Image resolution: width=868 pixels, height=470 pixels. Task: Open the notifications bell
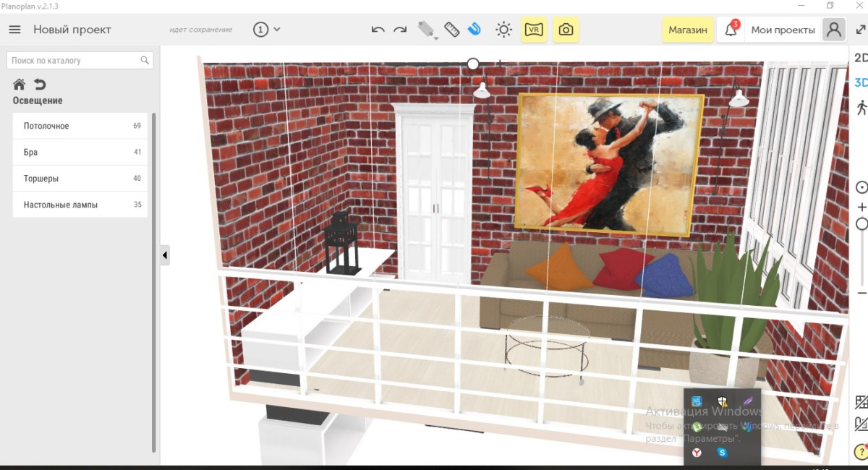731,30
